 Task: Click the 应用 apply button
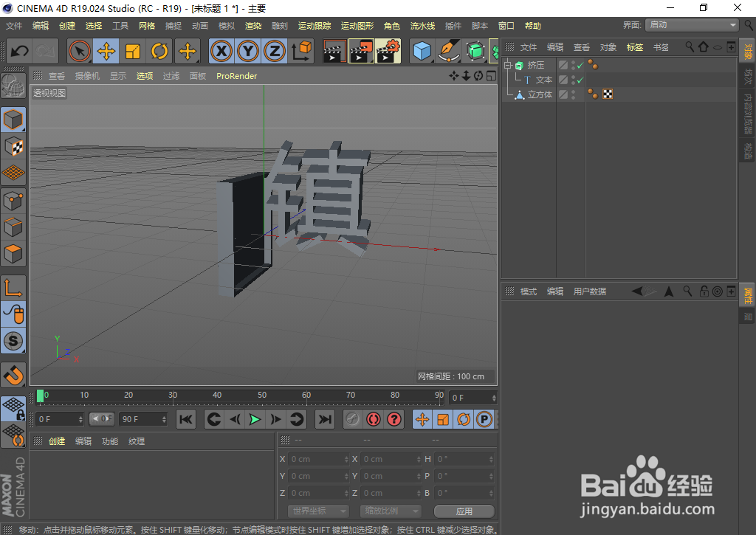pos(464,511)
